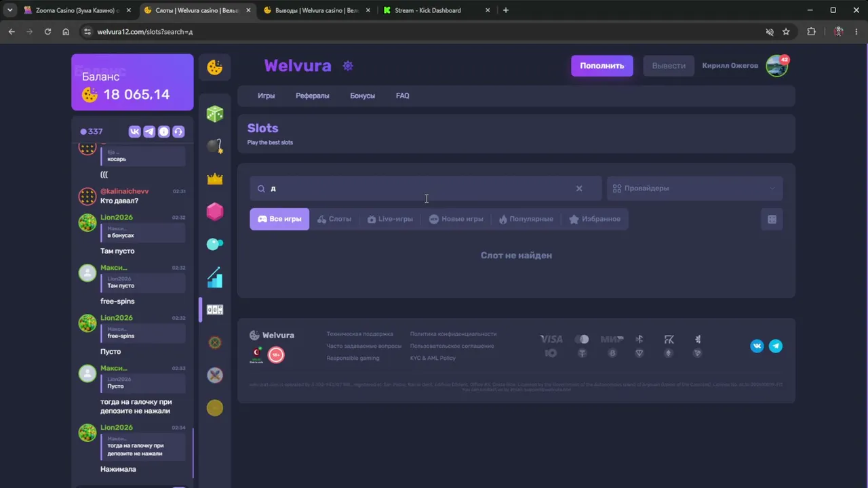This screenshot has width=868, height=488.
Task: Show the Новые игры filter tab
Action: pos(456,219)
